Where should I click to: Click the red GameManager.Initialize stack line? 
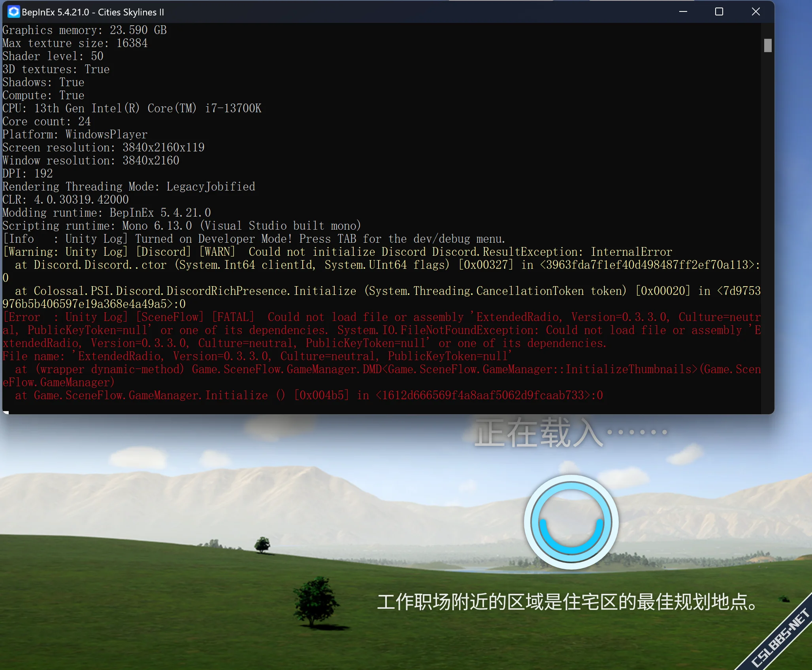pos(309,395)
